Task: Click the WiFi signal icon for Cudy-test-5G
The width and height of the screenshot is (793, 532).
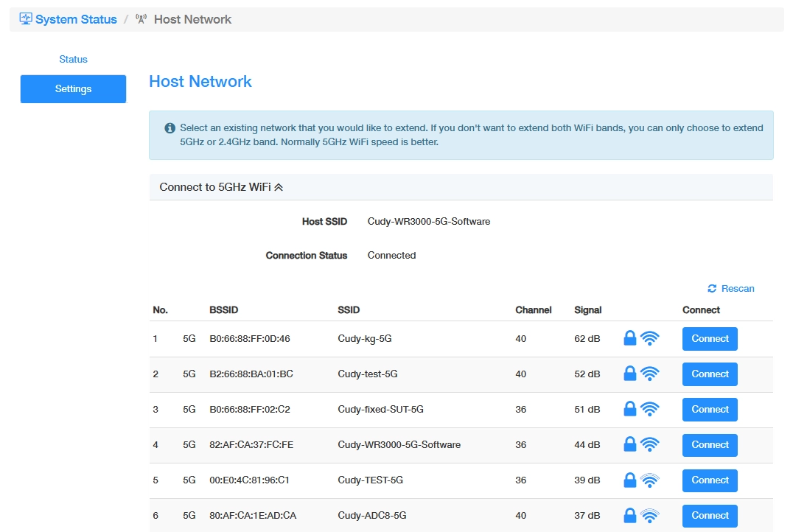Action: [650, 373]
